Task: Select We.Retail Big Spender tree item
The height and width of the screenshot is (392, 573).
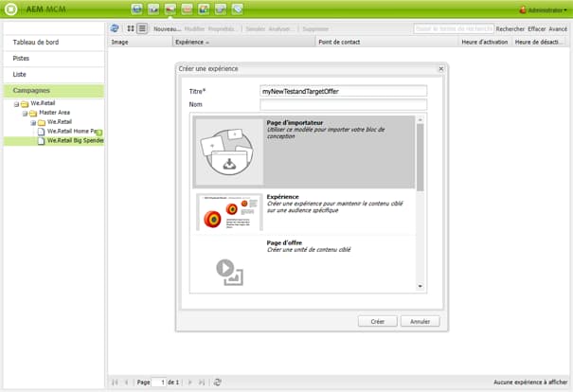Action: [71, 141]
